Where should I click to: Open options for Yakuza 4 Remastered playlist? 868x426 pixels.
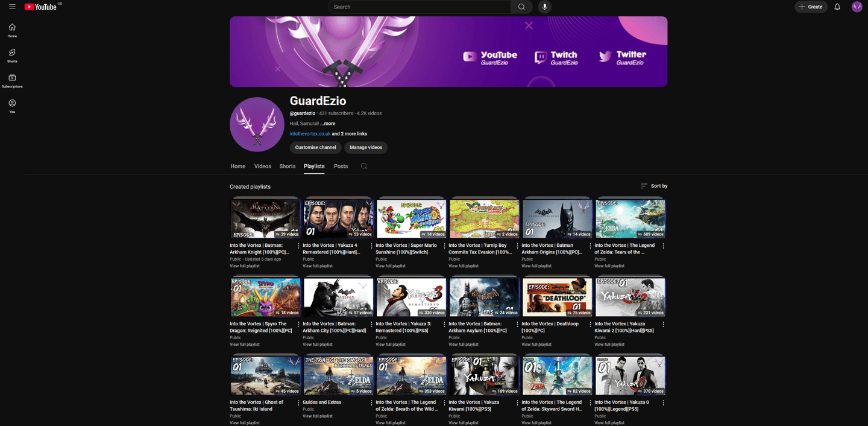point(371,246)
